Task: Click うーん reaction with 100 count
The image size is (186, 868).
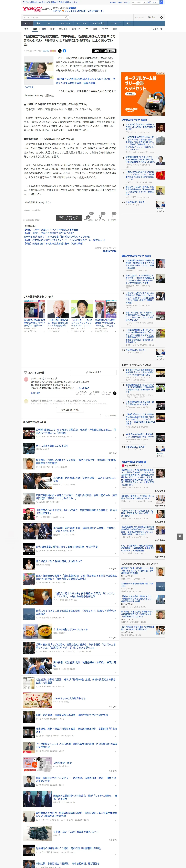Action: pyautogui.click(x=106, y=393)
